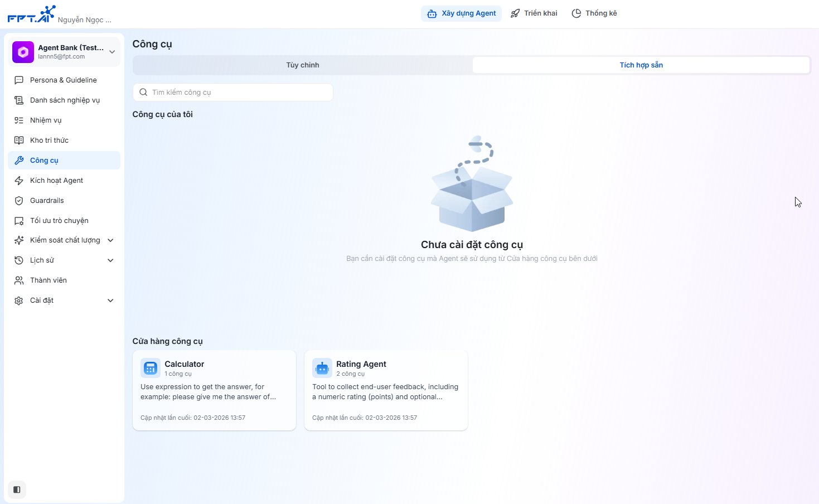The height and width of the screenshot is (504, 819).
Task: Open the Triển khai top tab
Action: pyautogui.click(x=534, y=13)
